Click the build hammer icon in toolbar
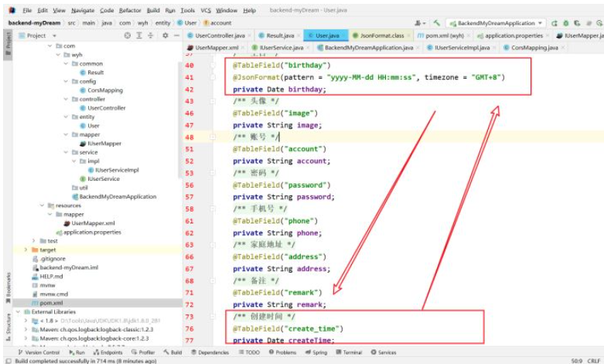This screenshot has width=604, height=364. click(437, 23)
